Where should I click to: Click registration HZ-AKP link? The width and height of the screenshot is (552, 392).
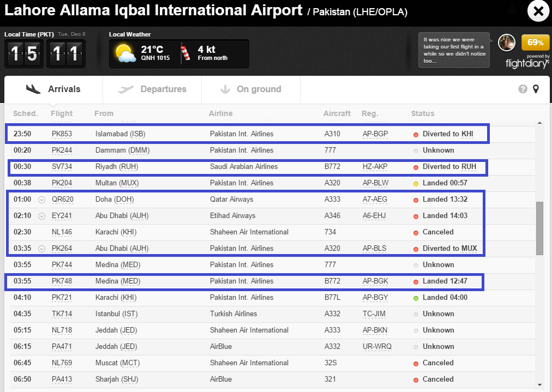[x=374, y=167]
